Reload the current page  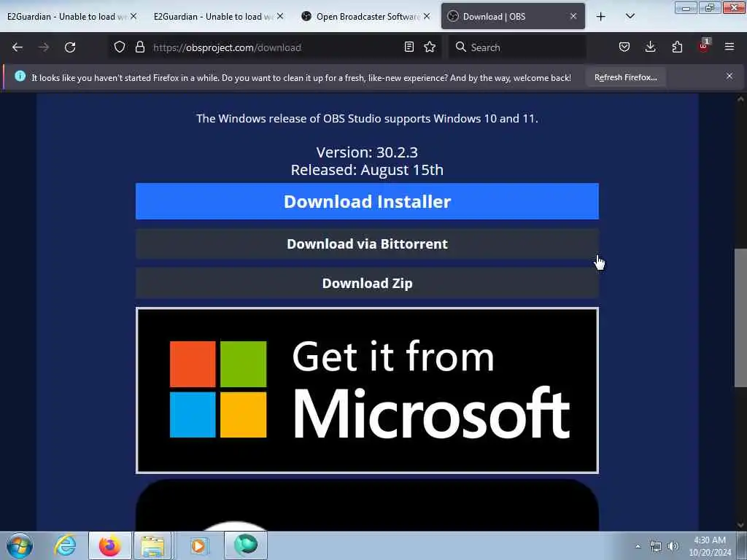point(70,47)
